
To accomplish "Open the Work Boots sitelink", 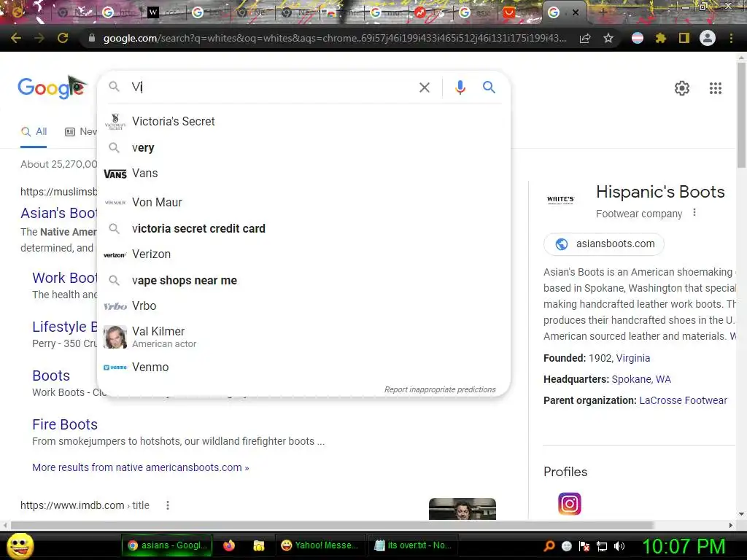I will tap(64, 278).
